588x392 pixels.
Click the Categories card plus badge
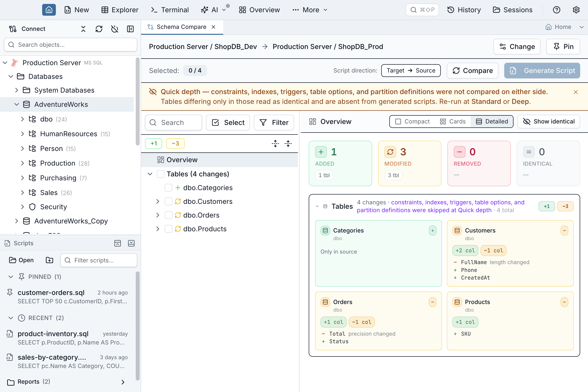[x=432, y=231]
